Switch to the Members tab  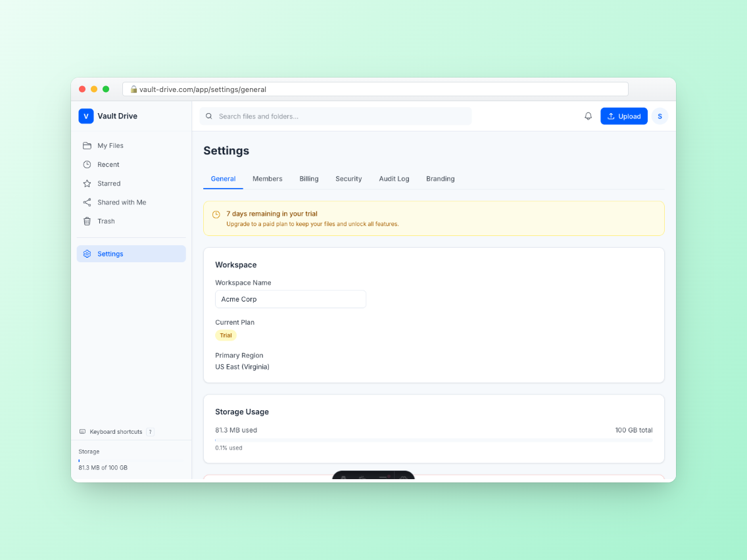[267, 179]
